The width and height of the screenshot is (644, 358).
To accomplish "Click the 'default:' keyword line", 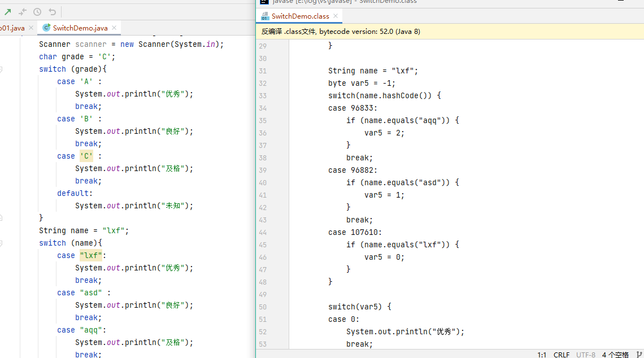I will [75, 193].
